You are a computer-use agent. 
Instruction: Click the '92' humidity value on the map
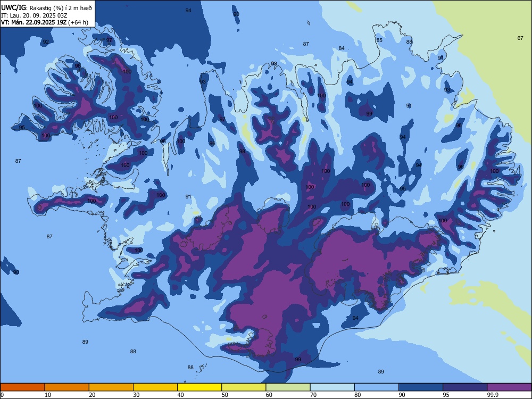(46, 42)
